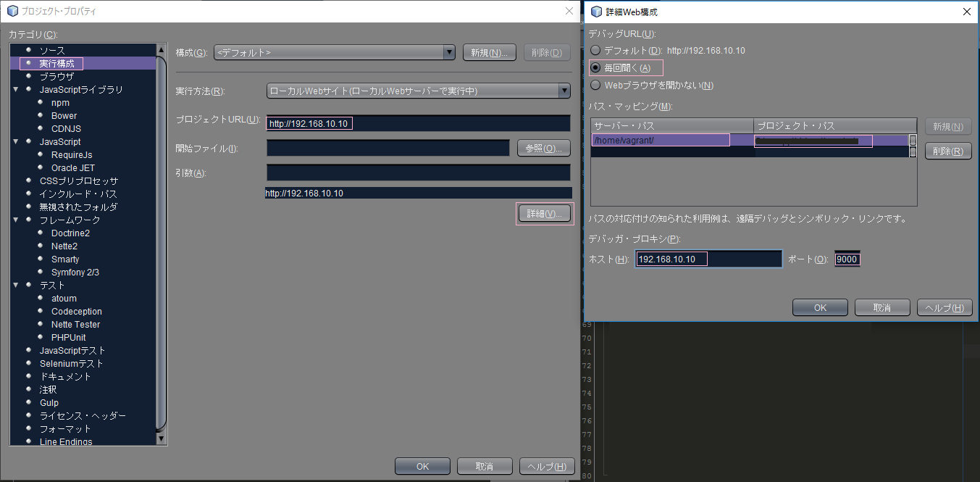
Task: Click 新規 to add a path mapping
Action: (x=948, y=126)
